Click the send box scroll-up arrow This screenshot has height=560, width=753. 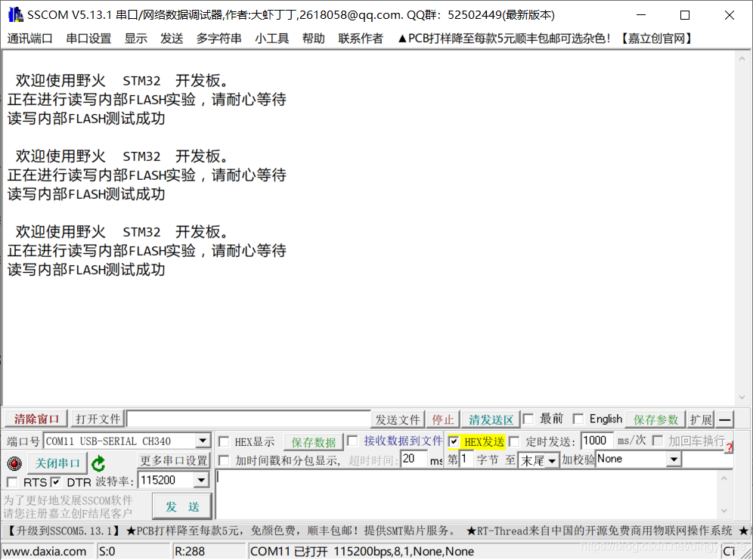(724, 478)
